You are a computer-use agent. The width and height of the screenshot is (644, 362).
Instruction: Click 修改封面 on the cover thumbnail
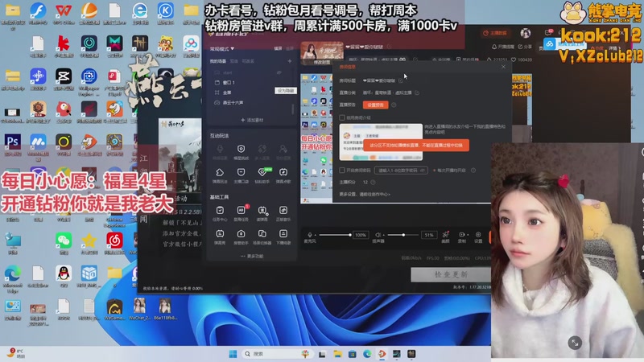pos(322,63)
